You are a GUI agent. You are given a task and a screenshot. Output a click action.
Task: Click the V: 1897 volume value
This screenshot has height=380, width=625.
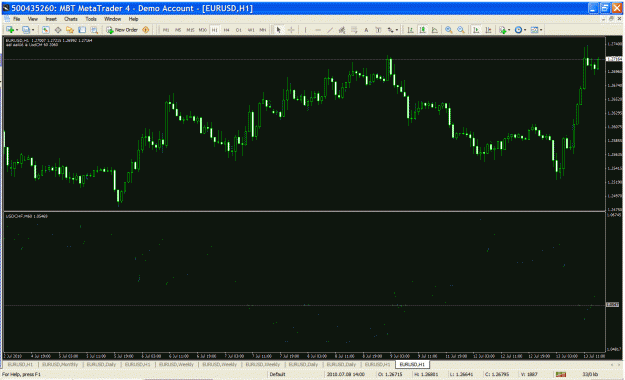point(529,374)
